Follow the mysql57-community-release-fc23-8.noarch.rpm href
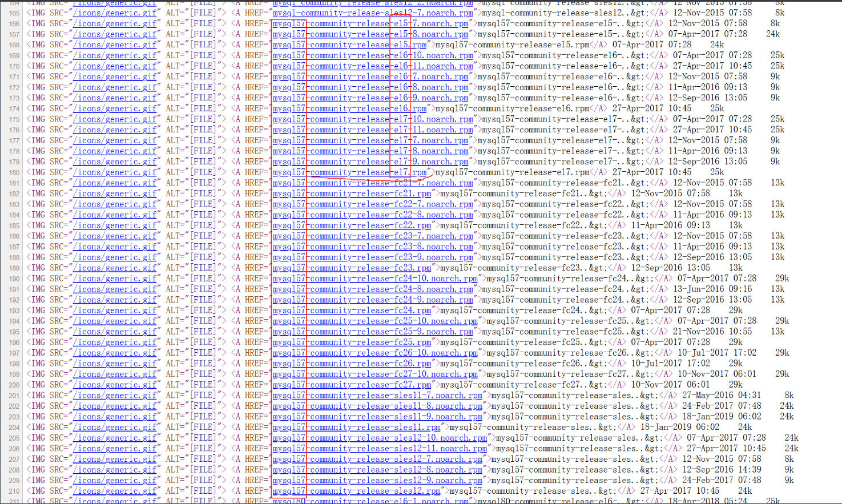Screen dimensions: 842x504 (373, 247)
